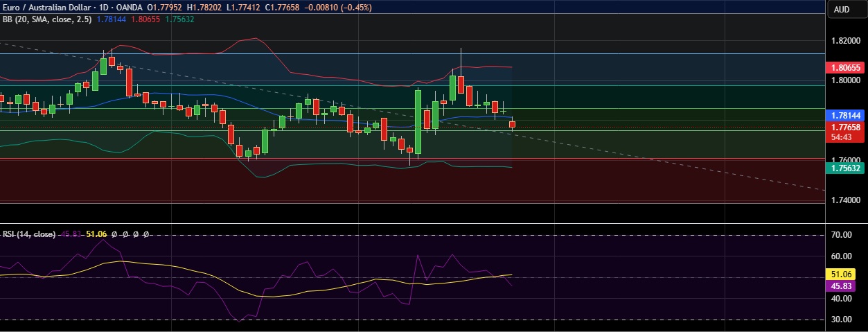The width and height of the screenshot is (868, 332).
Task: Select the last red candle on the chart
Action: [x=513, y=124]
